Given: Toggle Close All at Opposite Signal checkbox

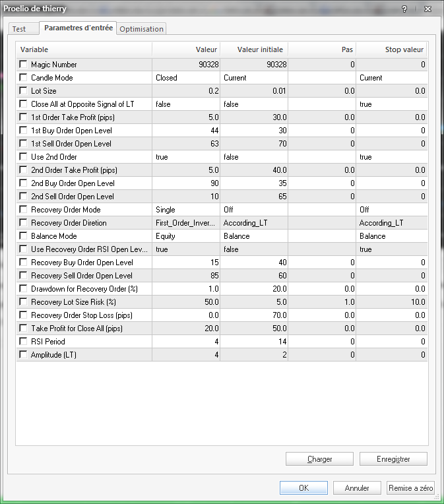Looking at the screenshot, I should coord(23,104).
